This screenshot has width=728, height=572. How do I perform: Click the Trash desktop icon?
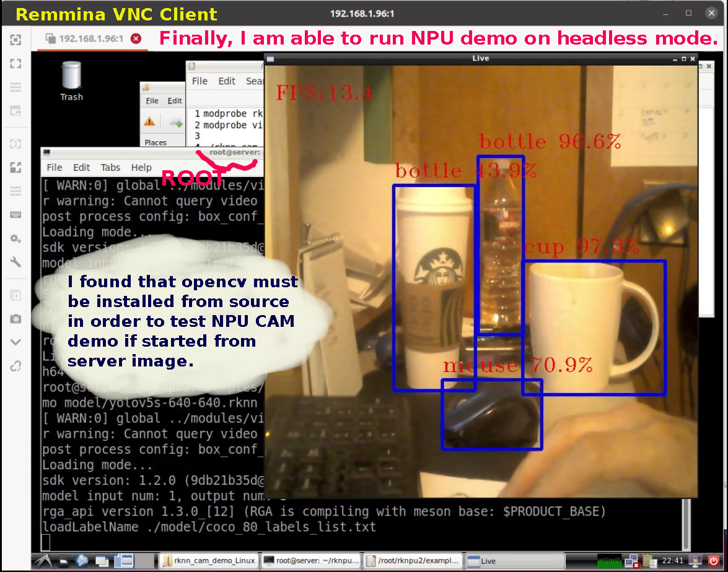(x=71, y=81)
